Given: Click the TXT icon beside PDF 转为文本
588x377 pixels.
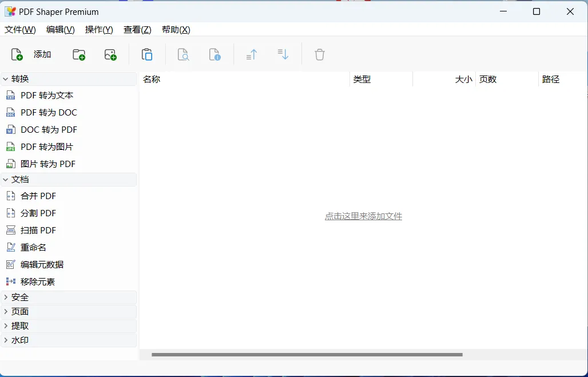Looking at the screenshot, I should (10, 96).
